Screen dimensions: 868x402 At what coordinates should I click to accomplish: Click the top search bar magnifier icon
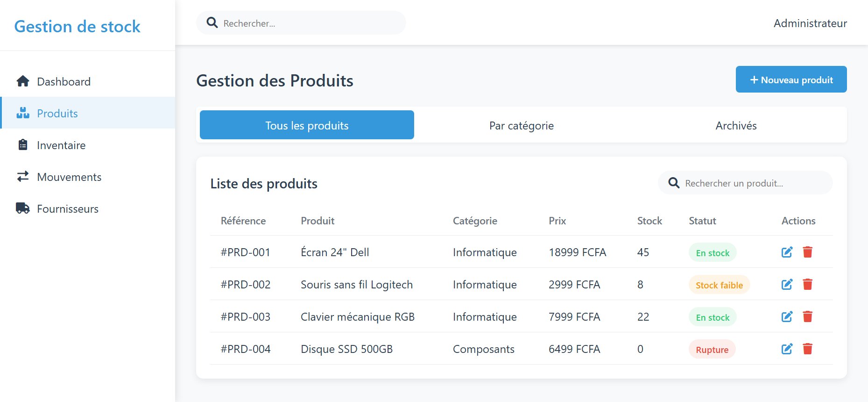212,23
